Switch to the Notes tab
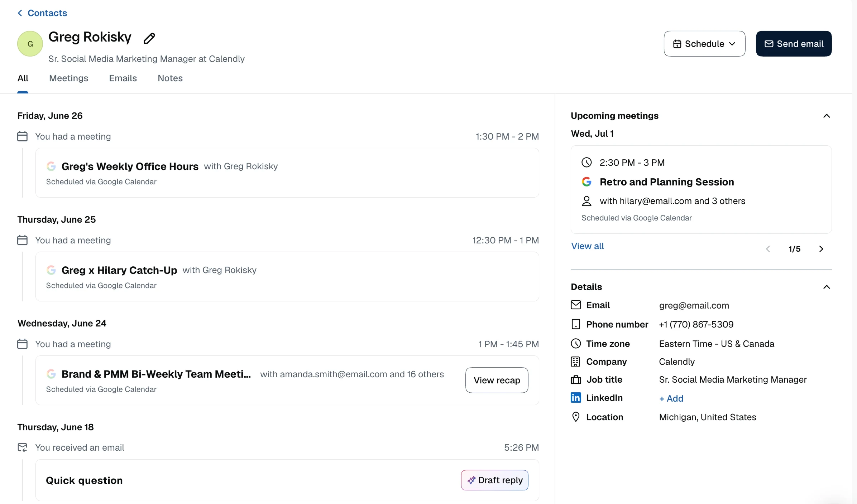The image size is (857, 504). click(170, 78)
